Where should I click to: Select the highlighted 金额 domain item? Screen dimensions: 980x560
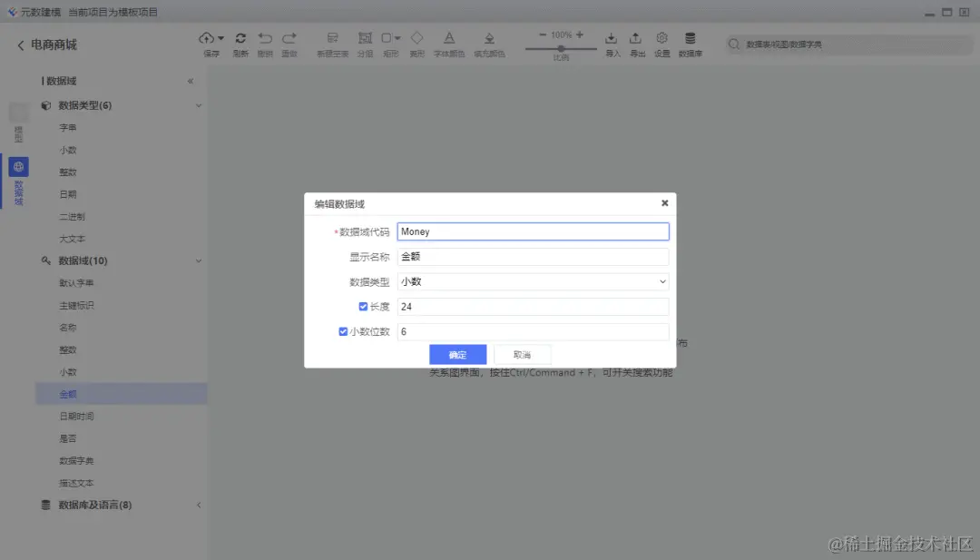pos(121,395)
